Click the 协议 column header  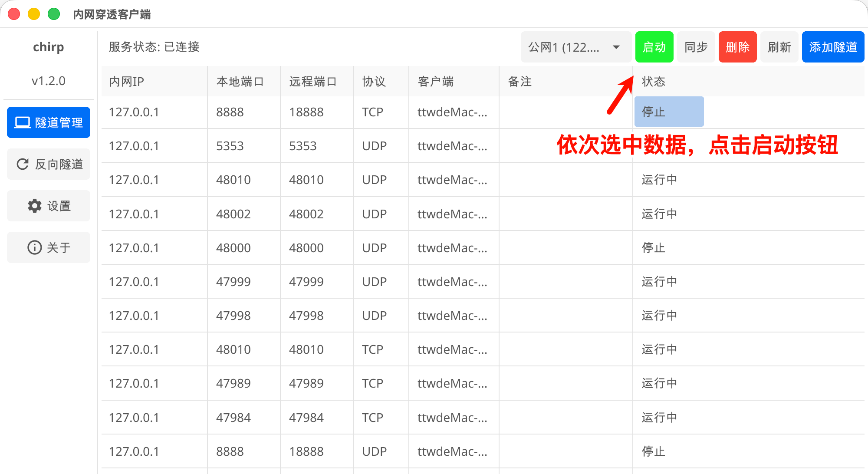pos(374,82)
